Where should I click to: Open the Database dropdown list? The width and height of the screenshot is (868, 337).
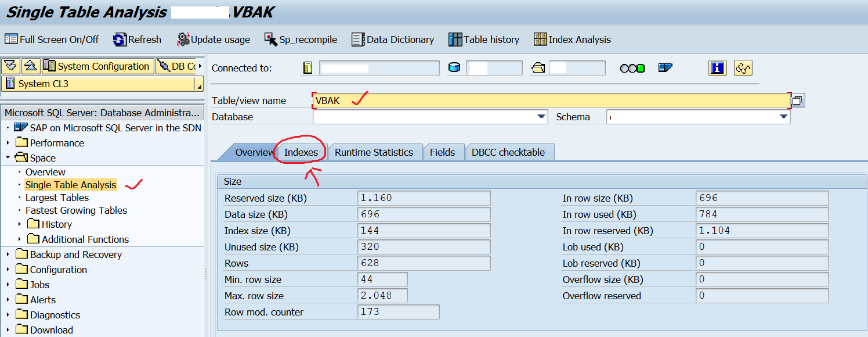point(541,116)
